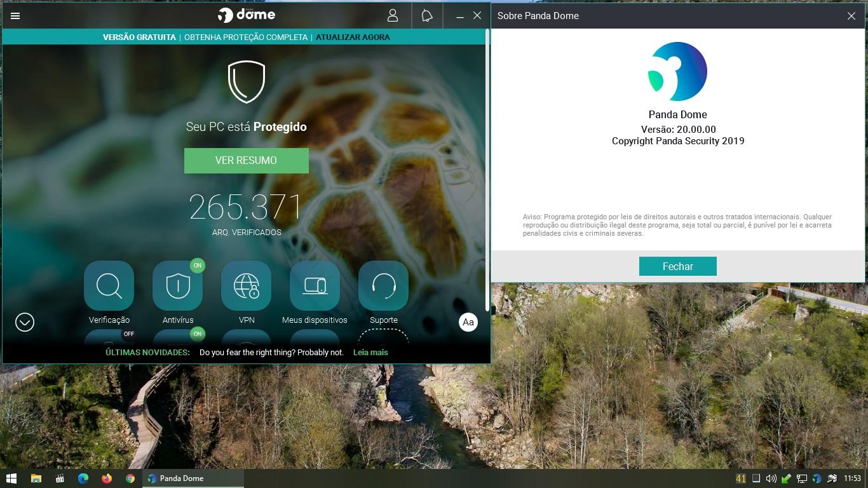Click the yellow 41 tray icon
868x488 pixels.
point(741,478)
